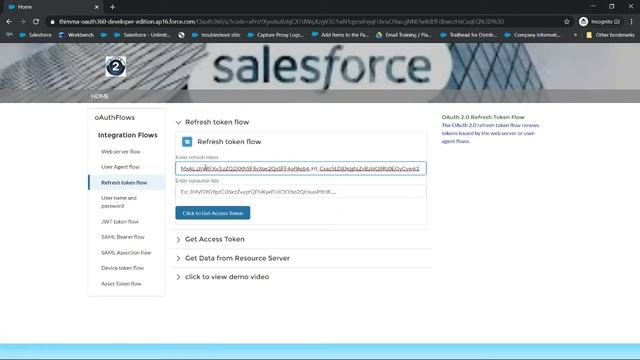640x360 pixels.
Task: Focus the refresh token input field
Action: pos(301,168)
